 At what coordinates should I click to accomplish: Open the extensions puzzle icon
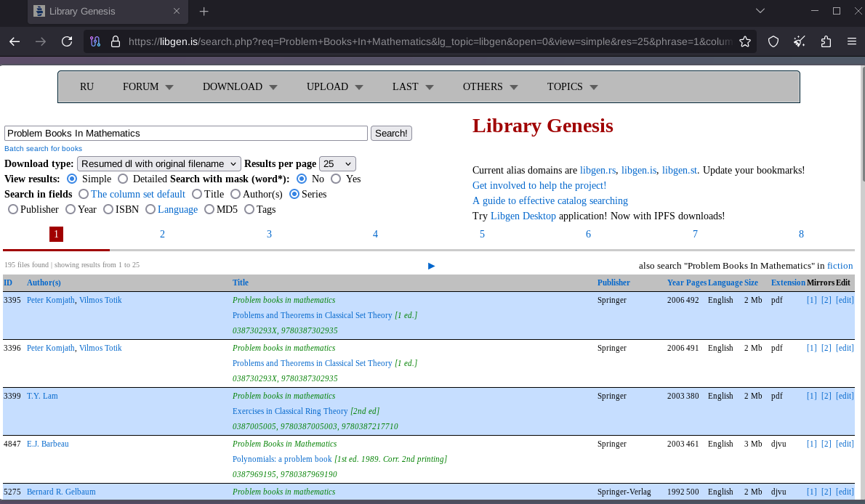(x=826, y=41)
